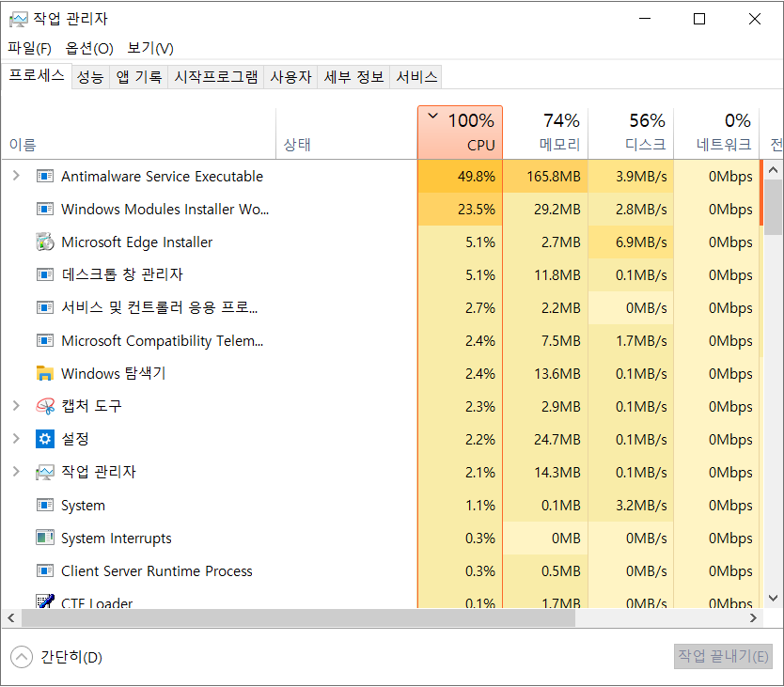Click the System process icon
The width and height of the screenshot is (784, 687).
(x=45, y=505)
